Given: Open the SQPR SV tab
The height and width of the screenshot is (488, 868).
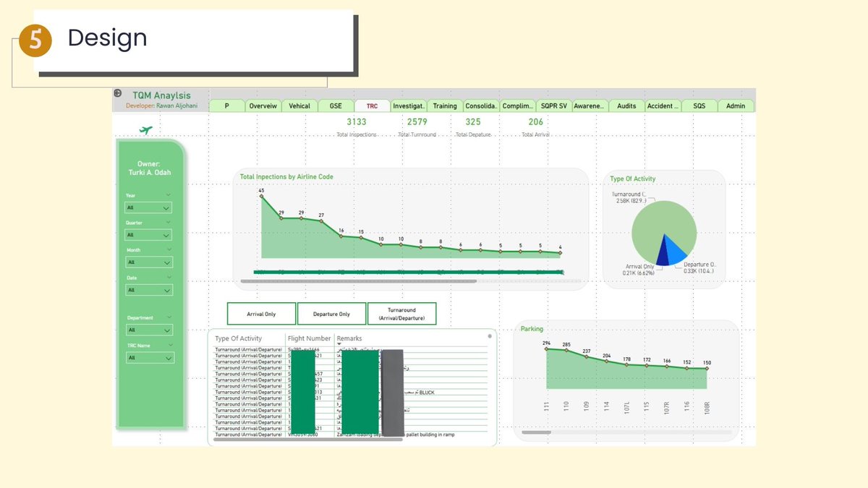Looking at the screenshot, I should click(x=554, y=106).
